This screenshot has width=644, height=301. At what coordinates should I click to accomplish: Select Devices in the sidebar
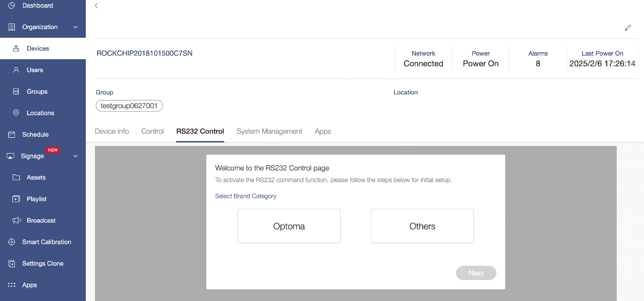tap(43, 48)
